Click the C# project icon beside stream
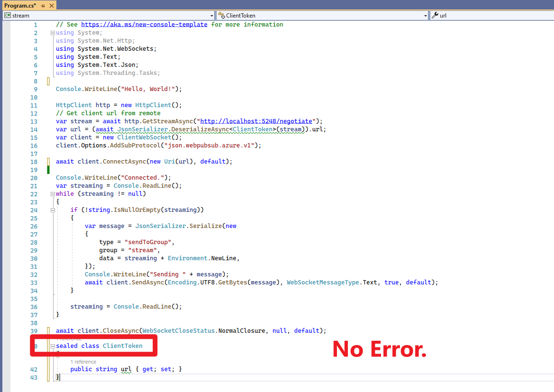Screen dimensions: 554x392 pos(8,16)
